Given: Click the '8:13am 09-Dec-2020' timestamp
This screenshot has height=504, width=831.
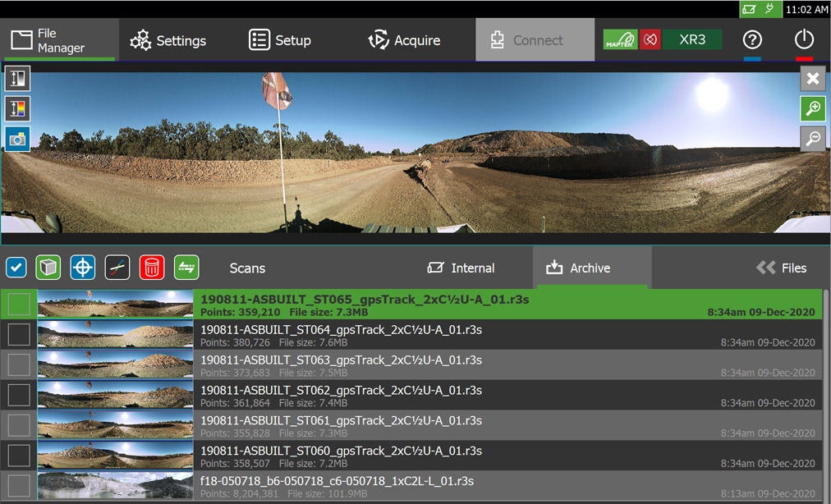Looking at the screenshot, I should point(768,493).
